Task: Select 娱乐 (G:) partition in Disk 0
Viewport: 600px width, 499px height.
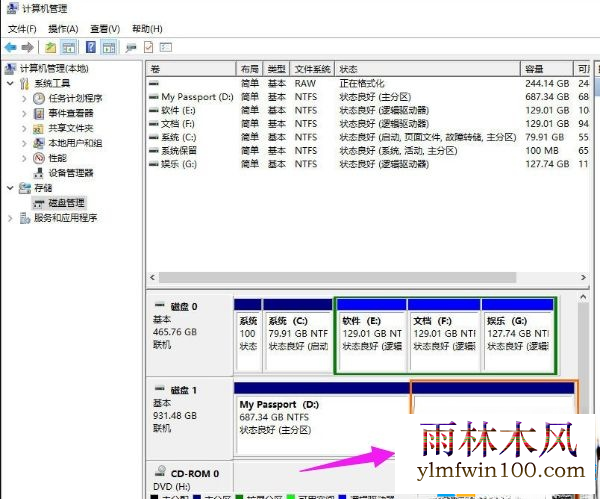Action: (518, 335)
